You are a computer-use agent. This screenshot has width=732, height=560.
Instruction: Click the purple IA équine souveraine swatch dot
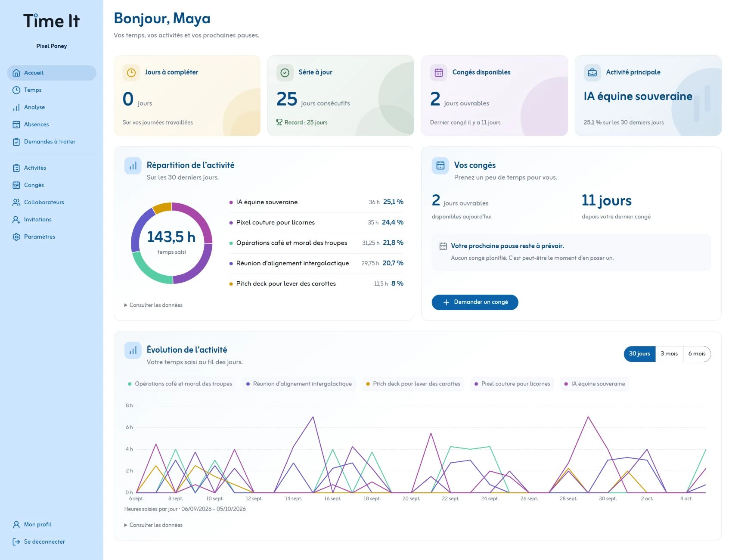(231, 202)
